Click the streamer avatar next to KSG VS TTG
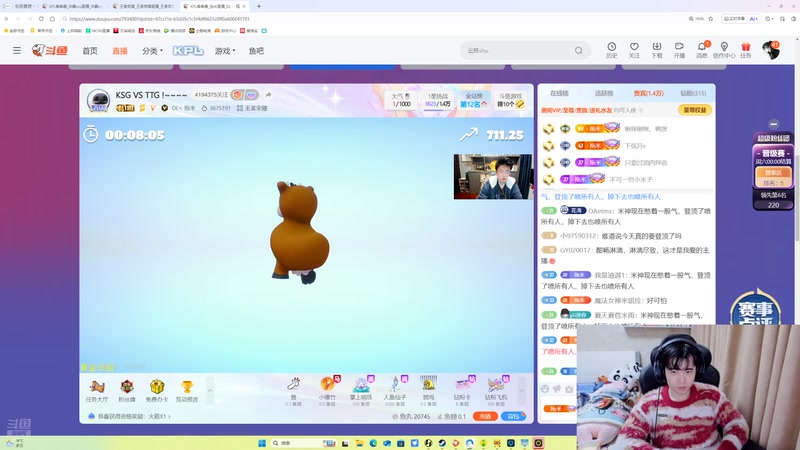Viewport: 800px width, 450px height. [x=98, y=100]
